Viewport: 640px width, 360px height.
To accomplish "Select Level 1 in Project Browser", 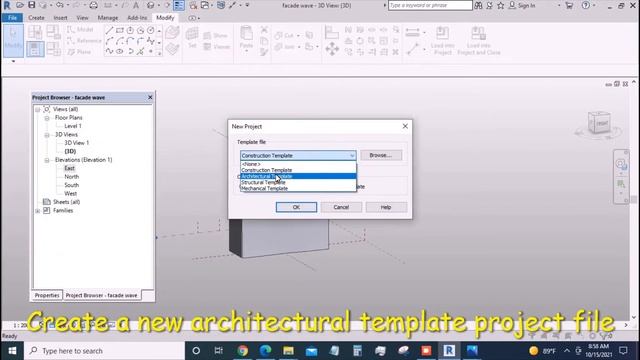I will pos(73,126).
